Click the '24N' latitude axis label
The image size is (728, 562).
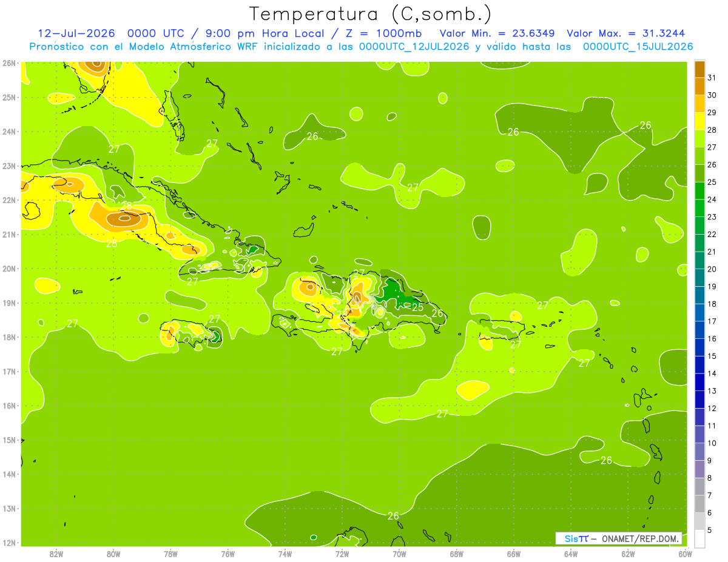coord(9,132)
